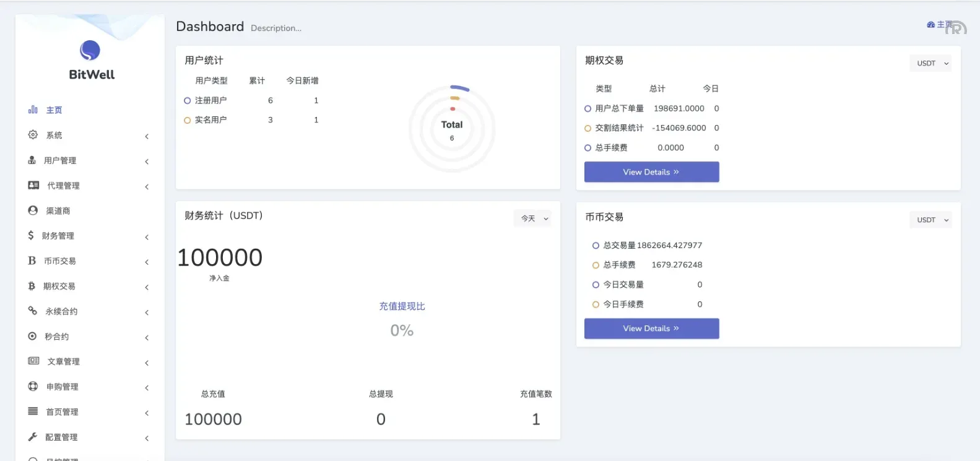Expand the 币币交易 chevron arrow
980x461 pixels.
[x=147, y=262]
